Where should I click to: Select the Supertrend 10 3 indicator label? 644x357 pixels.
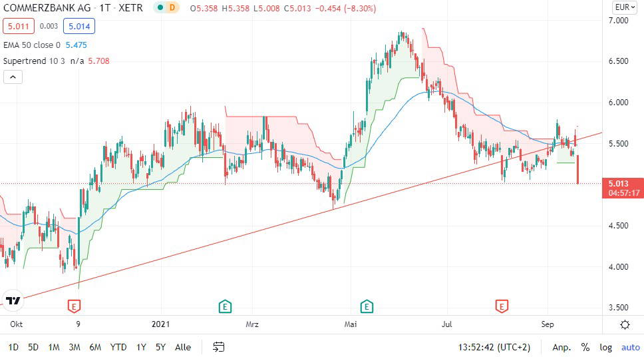point(34,61)
